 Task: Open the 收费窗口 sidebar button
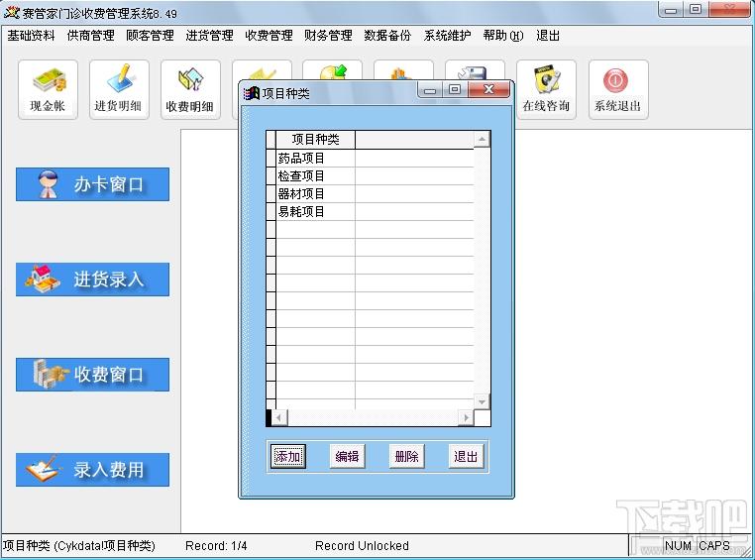point(92,375)
